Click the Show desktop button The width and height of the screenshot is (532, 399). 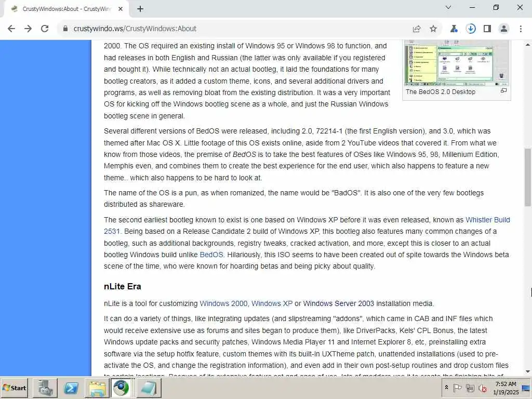click(x=527, y=388)
